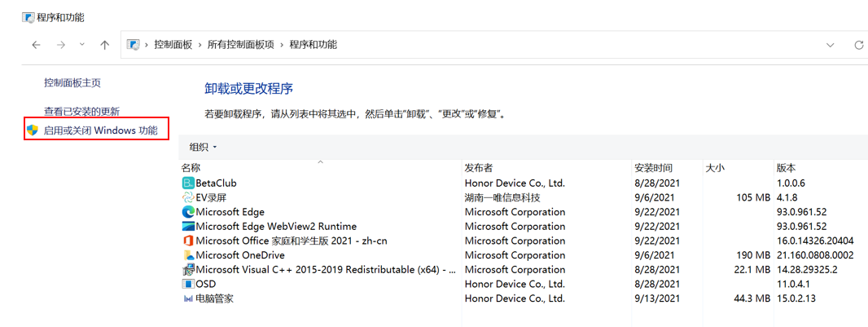Viewport: 868px width, 327px height.
Task: Click the BetaClub program icon
Action: (188, 183)
